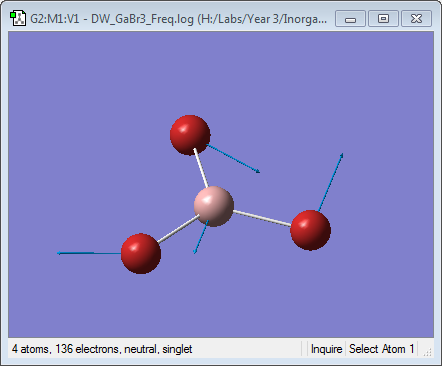The width and height of the screenshot is (442, 366).
Task: Maximize the GaBr3 molecule view window
Action: pos(383,19)
